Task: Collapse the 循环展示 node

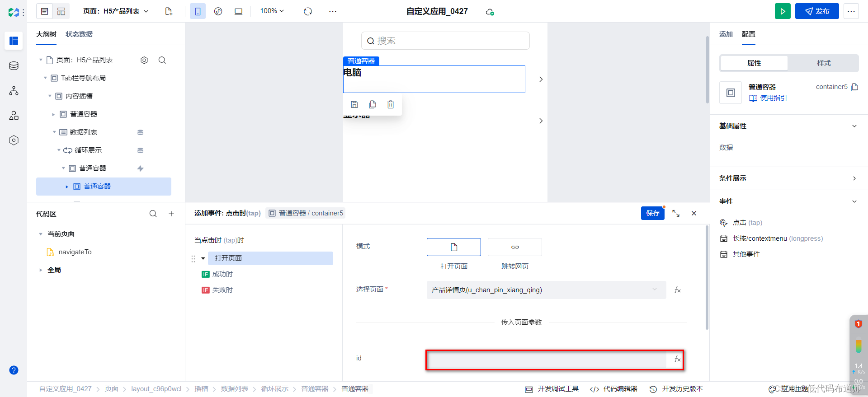Action: tap(59, 150)
